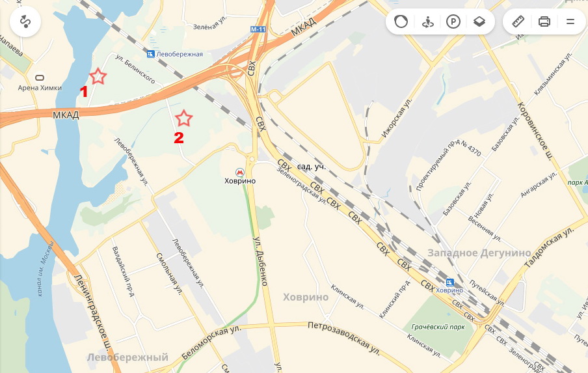
Task: Click the Левобережный district label
Action: 127,357
